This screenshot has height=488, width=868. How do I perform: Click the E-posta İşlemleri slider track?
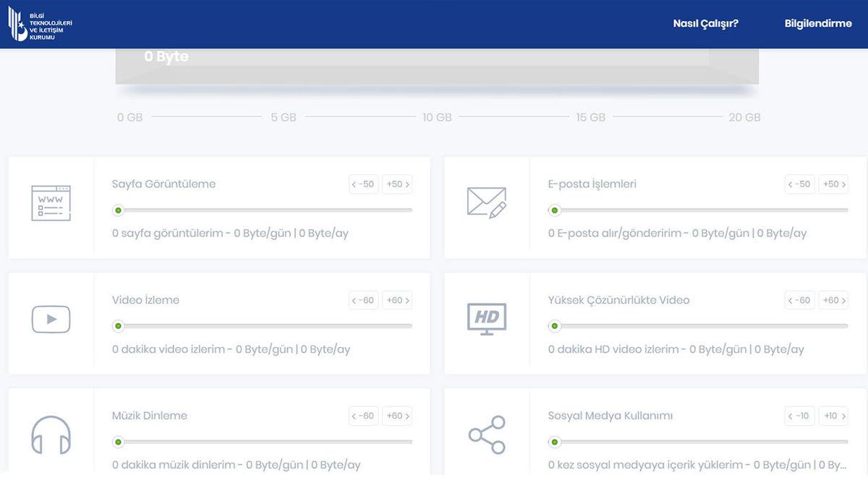point(700,210)
